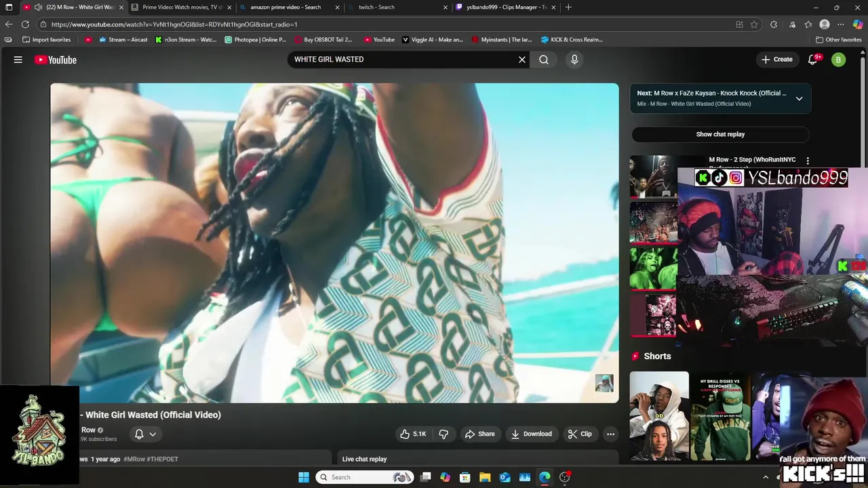Viewport: 868px width, 488px height.
Task: Run the search with magnifier button
Action: pyautogui.click(x=544, y=60)
